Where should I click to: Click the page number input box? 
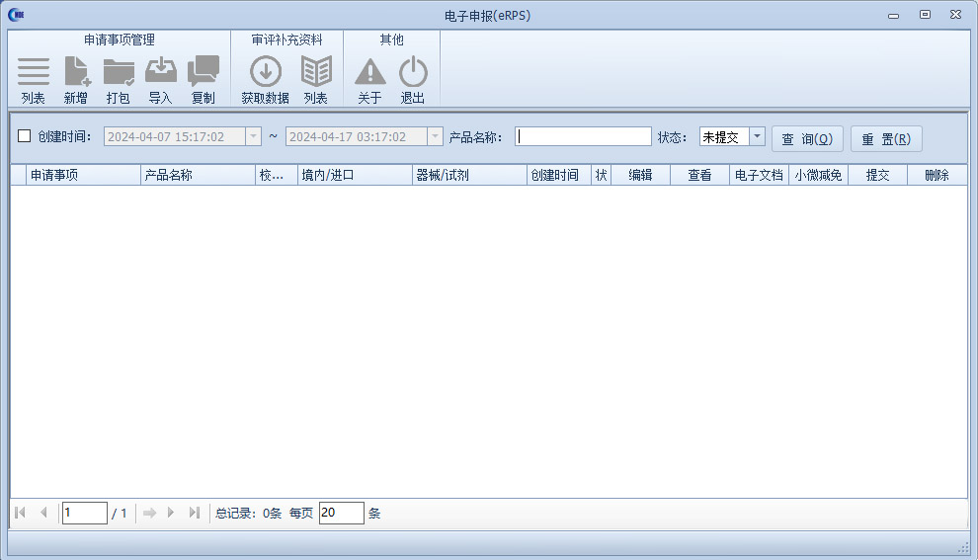(x=84, y=513)
